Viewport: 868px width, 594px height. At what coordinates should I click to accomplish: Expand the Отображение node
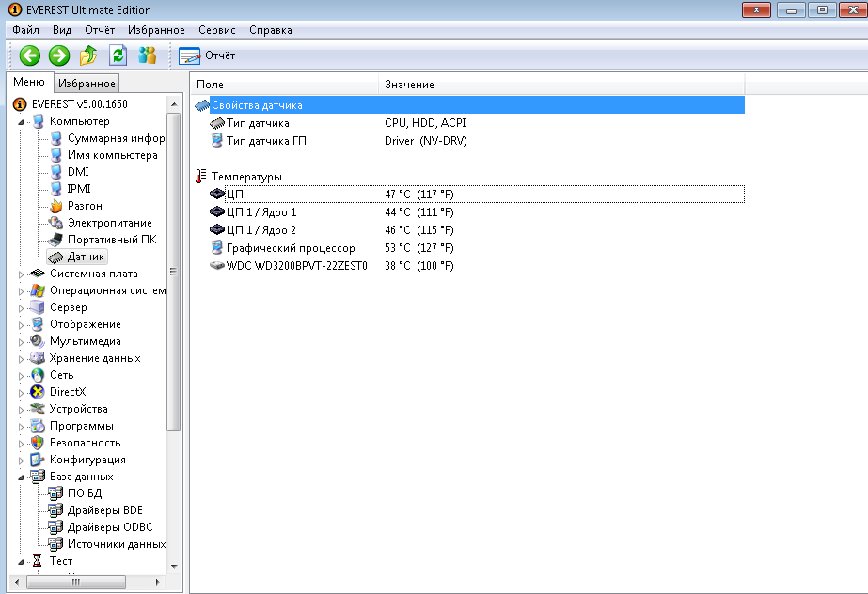point(21,325)
